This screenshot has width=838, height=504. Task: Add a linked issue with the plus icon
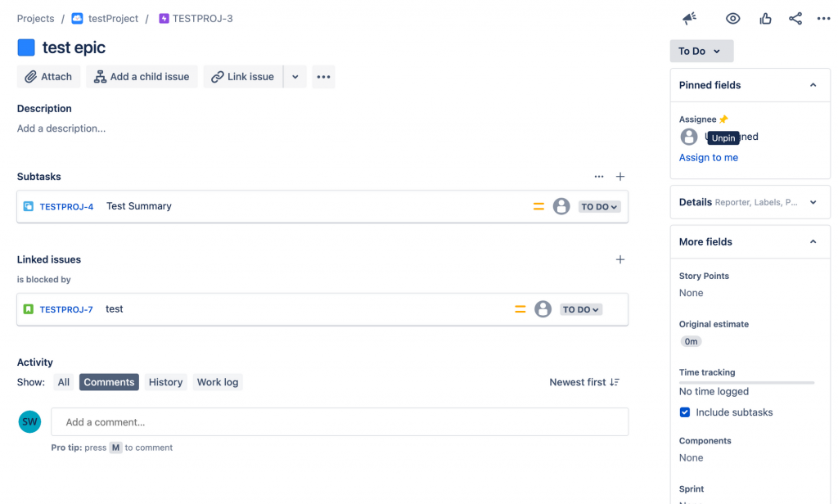(x=620, y=259)
